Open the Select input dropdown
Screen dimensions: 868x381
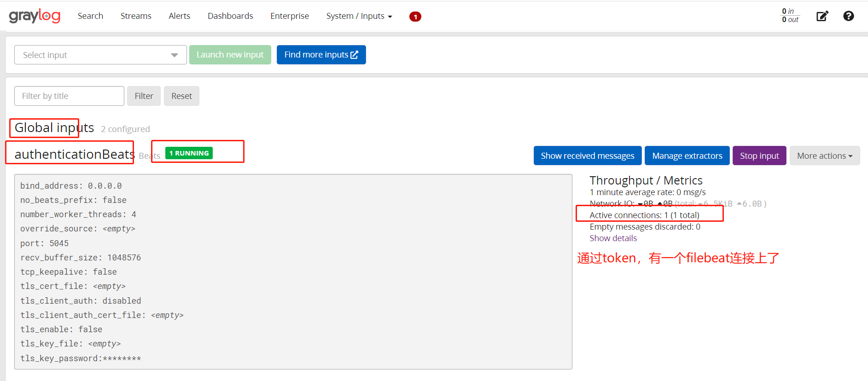click(x=100, y=55)
